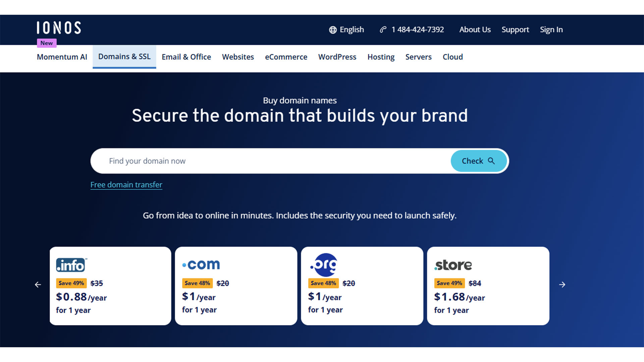Click the Save 49% badge on .info card
This screenshot has width=644, height=362.
(x=71, y=283)
